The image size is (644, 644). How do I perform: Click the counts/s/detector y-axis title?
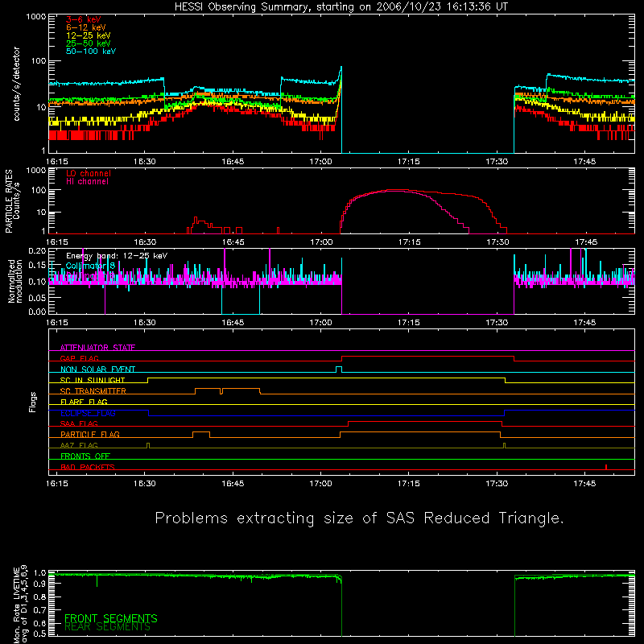(x=16, y=84)
